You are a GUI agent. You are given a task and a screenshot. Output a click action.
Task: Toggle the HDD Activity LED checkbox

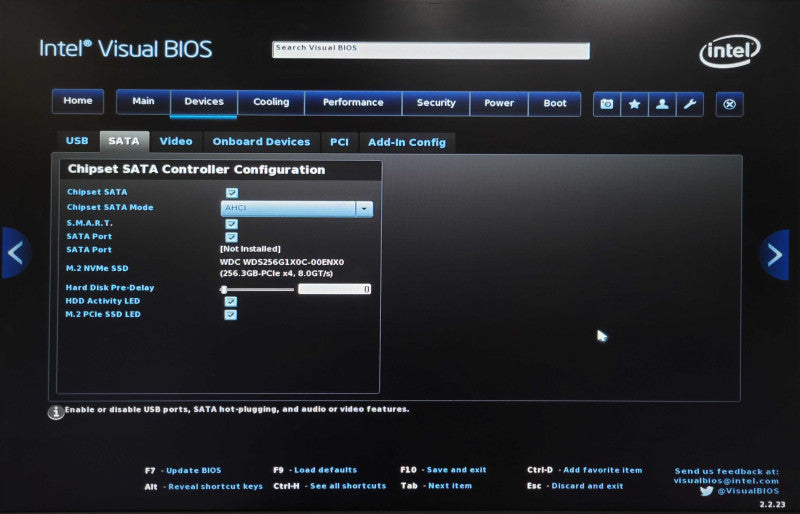tap(231, 301)
